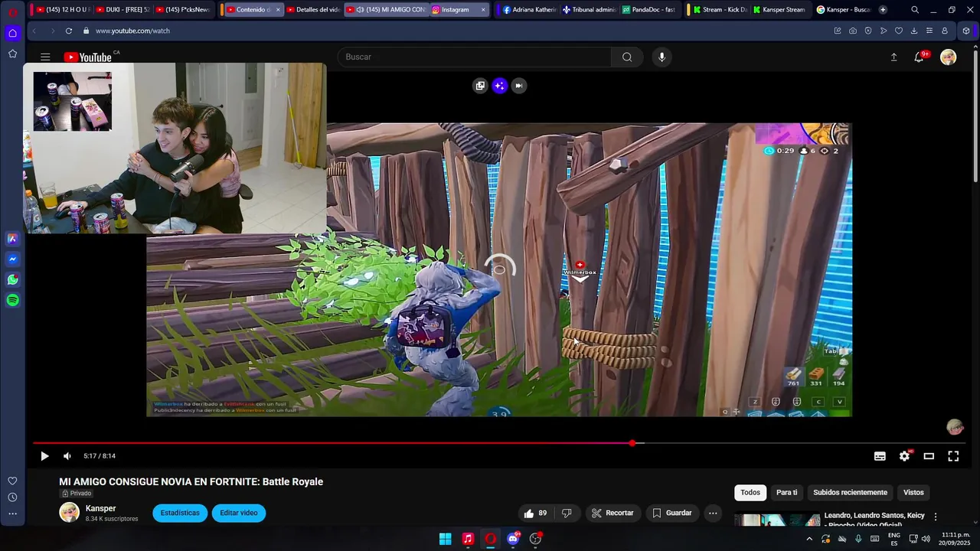Viewport: 980px width, 551px height.
Task: Open the three-dot more actions menu
Action: pyautogui.click(x=713, y=513)
